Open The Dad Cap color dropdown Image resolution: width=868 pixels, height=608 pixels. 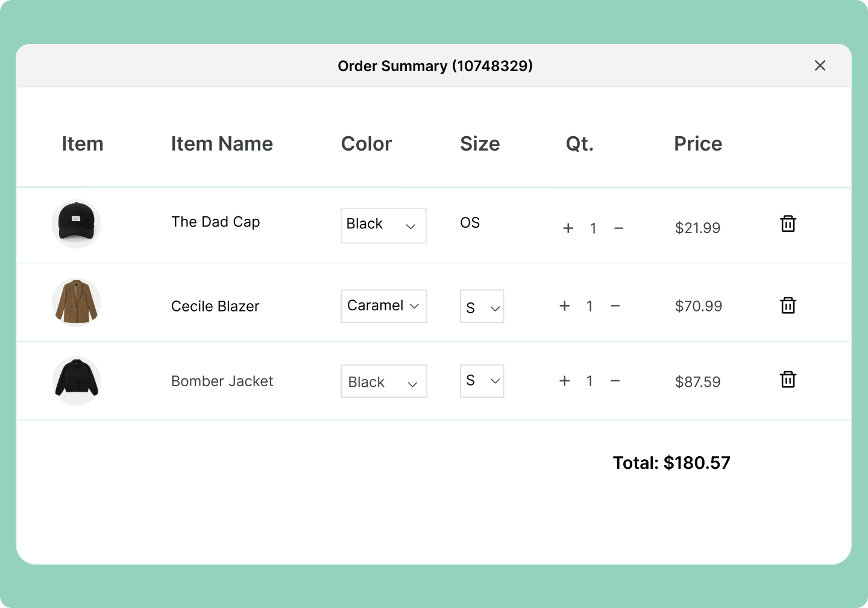tap(383, 226)
